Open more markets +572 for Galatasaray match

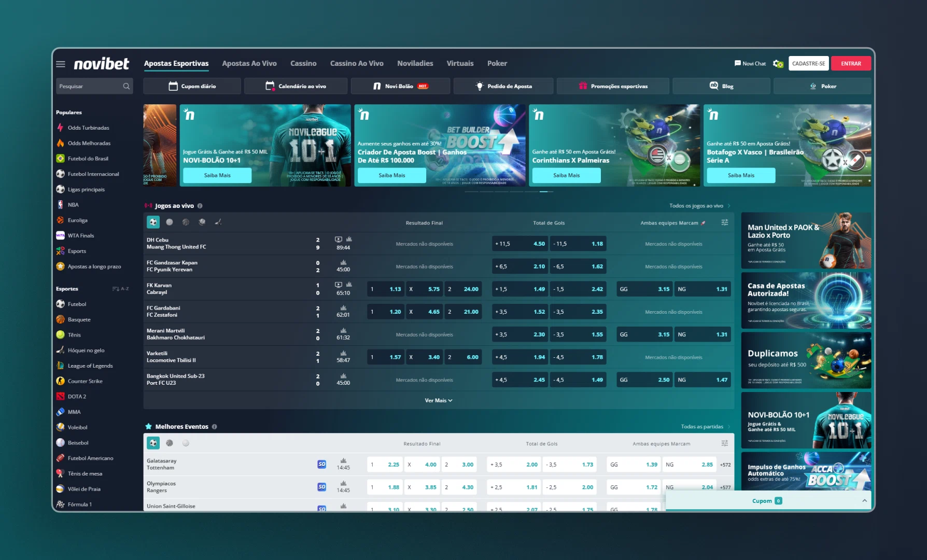[725, 465]
